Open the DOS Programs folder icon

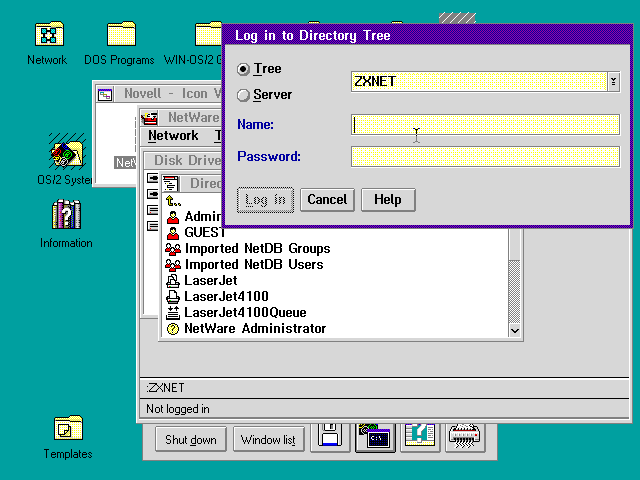121,34
